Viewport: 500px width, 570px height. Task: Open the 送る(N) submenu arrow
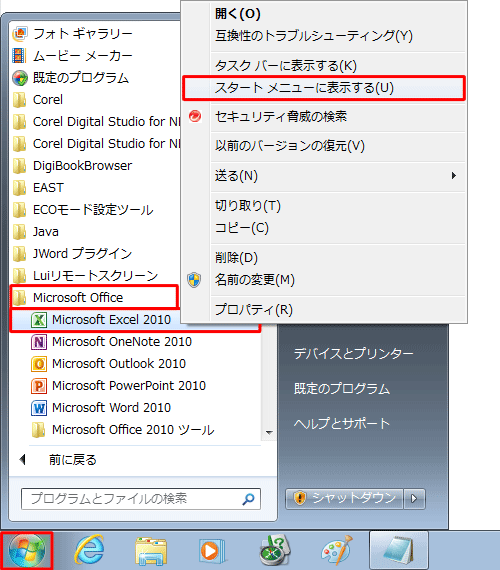coord(453,176)
